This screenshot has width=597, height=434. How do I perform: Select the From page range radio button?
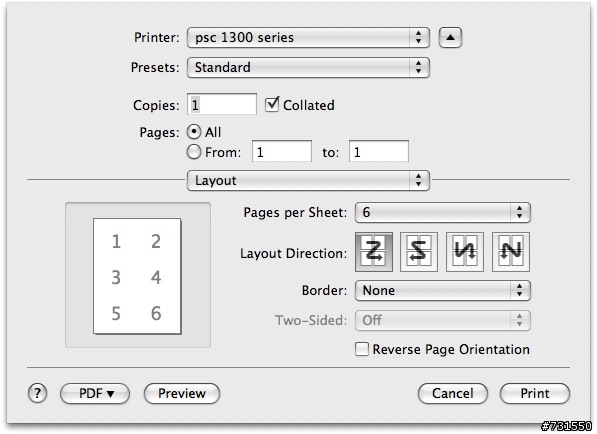pyautogui.click(x=194, y=152)
